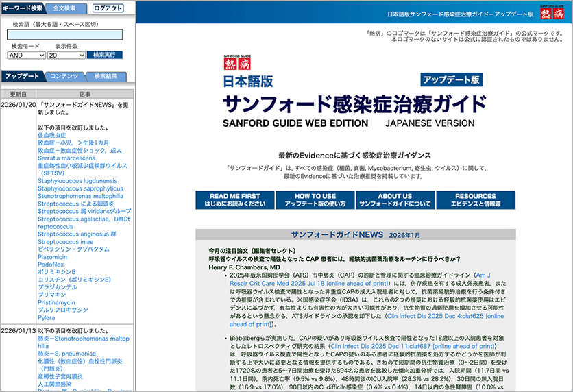Open HOW TO USE アップデート版の使い方
The height and width of the screenshot is (392, 573).
pyautogui.click(x=315, y=200)
